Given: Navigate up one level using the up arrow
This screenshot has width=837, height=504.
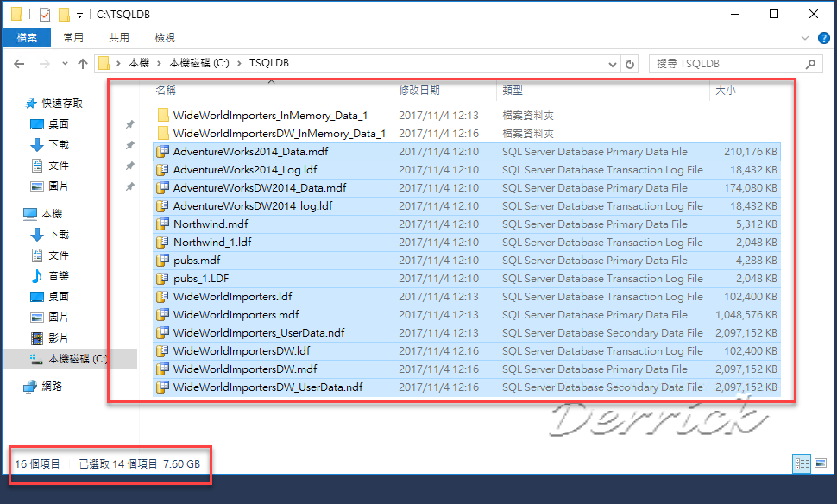Looking at the screenshot, I should pos(83,63).
